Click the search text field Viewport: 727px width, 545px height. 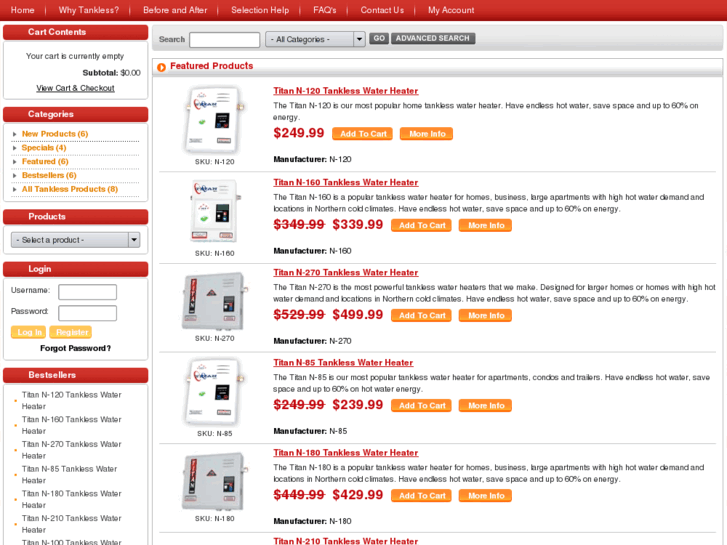[x=224, y=39]
